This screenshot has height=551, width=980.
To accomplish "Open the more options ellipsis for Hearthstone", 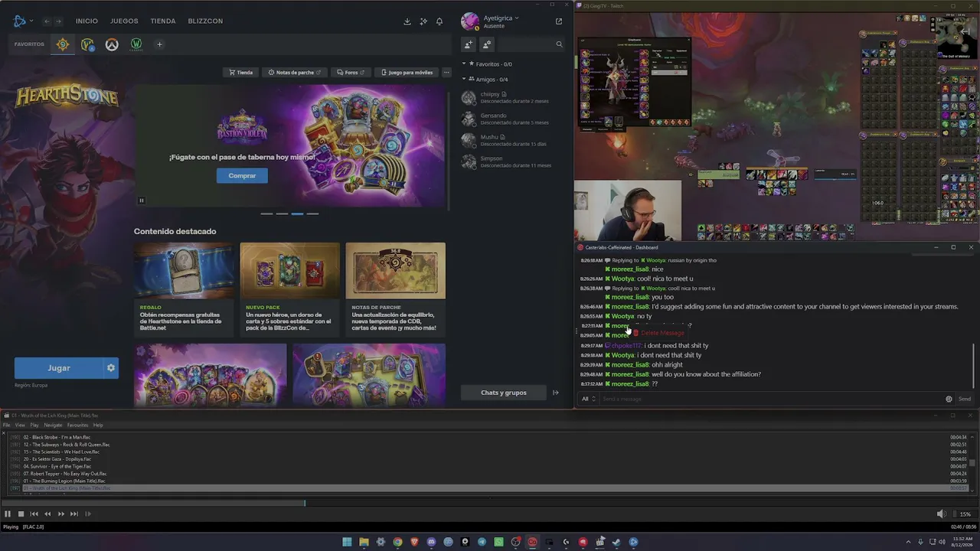I will click(x=446, y=73).
